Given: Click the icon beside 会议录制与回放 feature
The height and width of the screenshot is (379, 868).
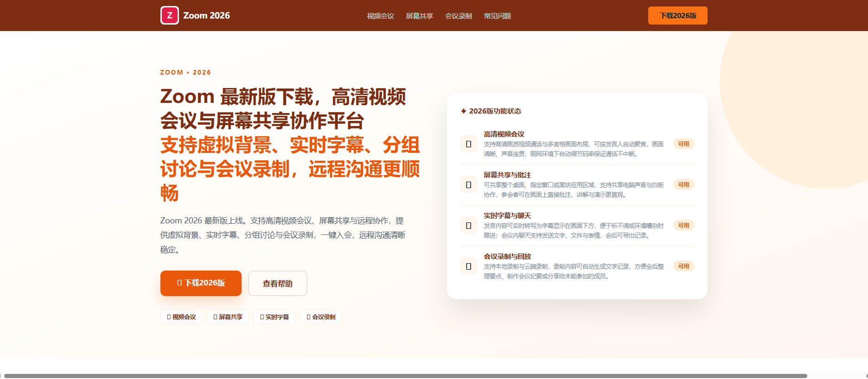Looking at the screenshot, I should coord(469,266).
